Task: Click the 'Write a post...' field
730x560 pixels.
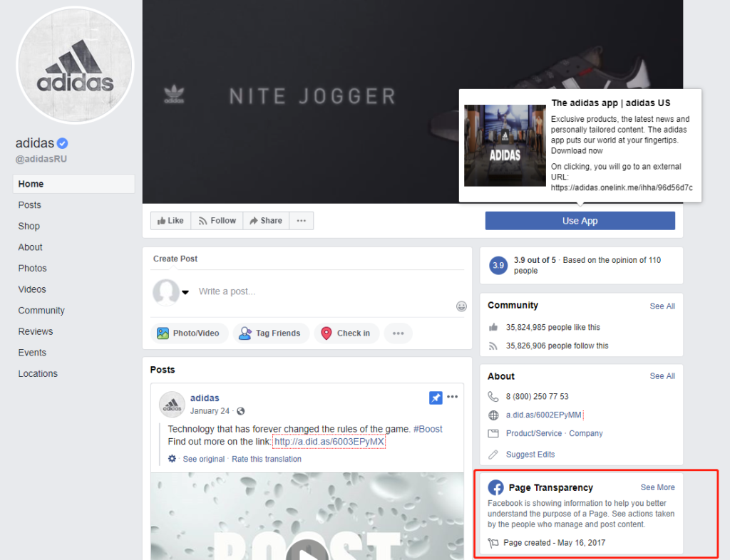Action: 227,291
